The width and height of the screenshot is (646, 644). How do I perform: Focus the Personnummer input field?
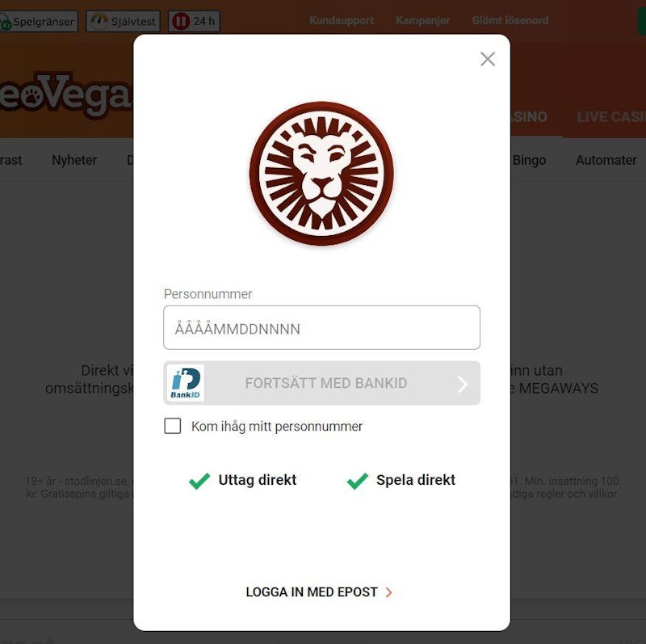coord(321,328)
